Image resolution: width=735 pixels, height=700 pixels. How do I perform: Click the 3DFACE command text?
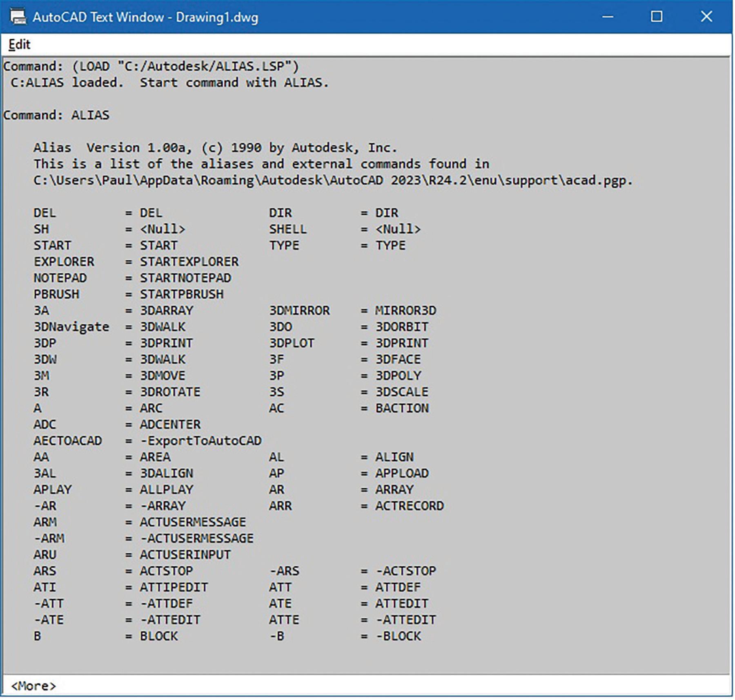398,360
